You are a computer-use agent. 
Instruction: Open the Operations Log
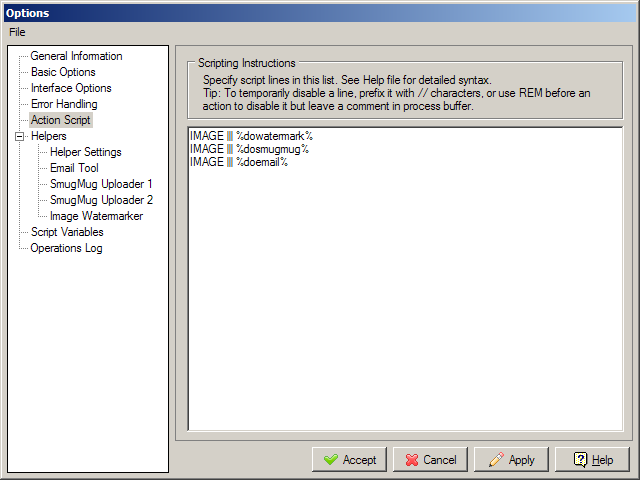tap(67, 248)
